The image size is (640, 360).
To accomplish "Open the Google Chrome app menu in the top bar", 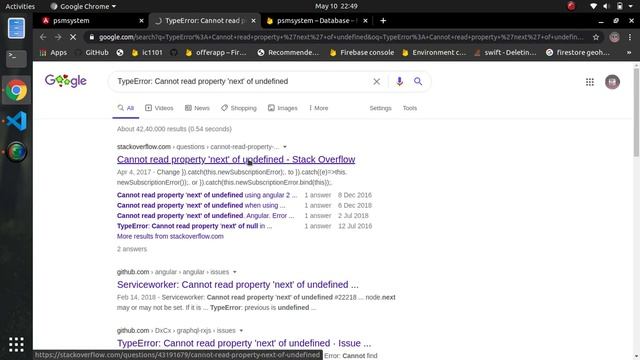I will pos(83,6).
